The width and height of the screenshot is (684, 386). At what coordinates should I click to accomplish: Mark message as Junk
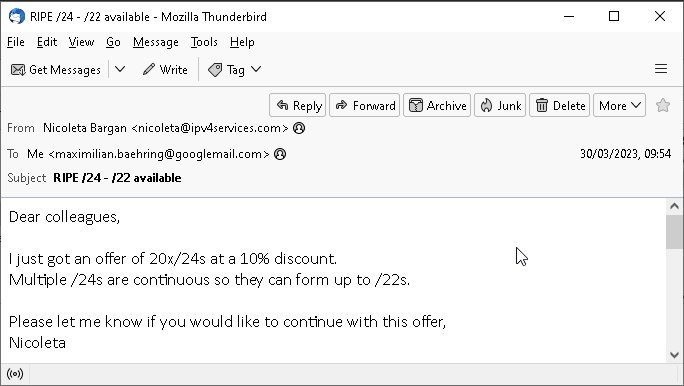pos(500,105)
